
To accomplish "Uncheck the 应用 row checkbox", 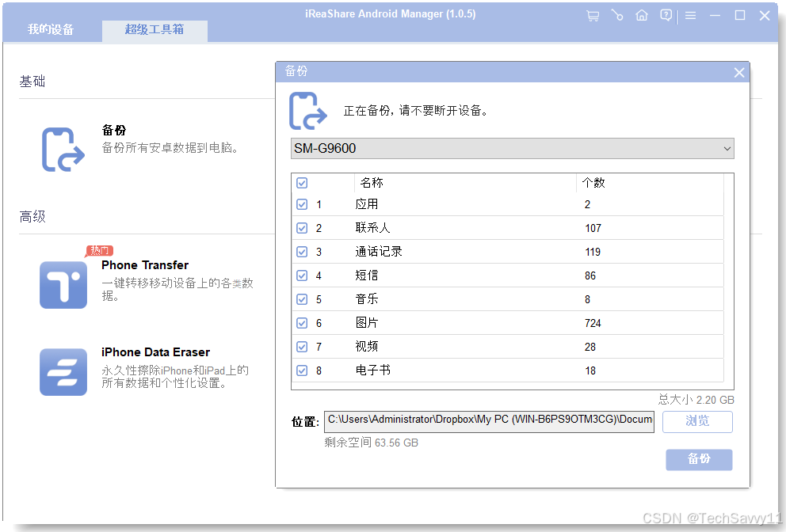I will pyautogui.click(x=302, y=204).
